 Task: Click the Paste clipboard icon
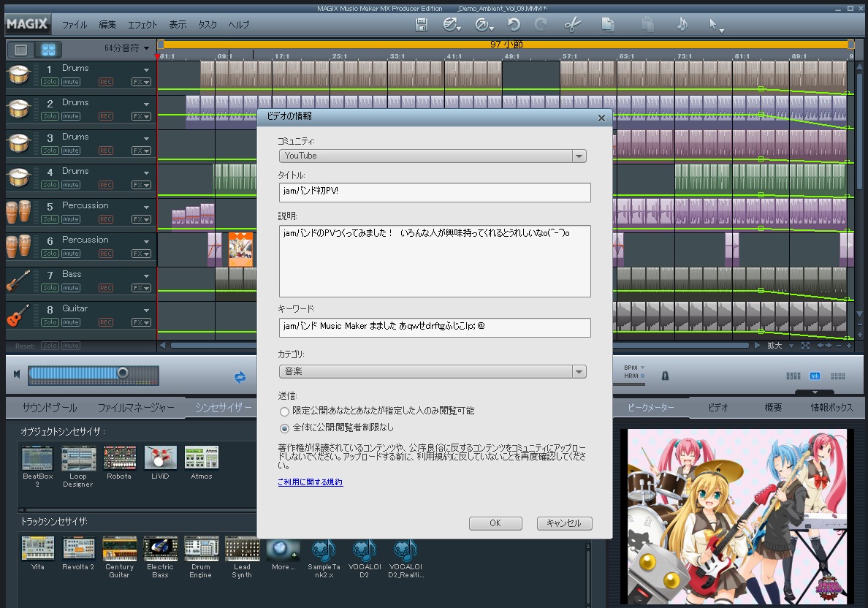click(x=647, y=25)
